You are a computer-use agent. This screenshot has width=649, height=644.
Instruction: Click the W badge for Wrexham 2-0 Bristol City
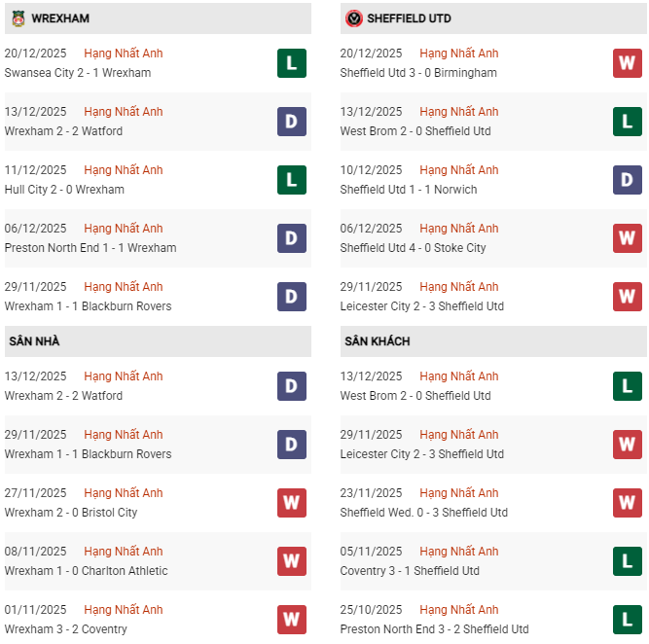[291, 503]
